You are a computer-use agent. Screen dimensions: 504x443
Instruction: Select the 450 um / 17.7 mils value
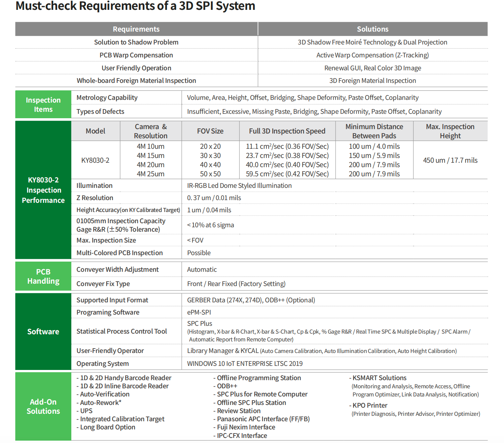pos(450,160)
